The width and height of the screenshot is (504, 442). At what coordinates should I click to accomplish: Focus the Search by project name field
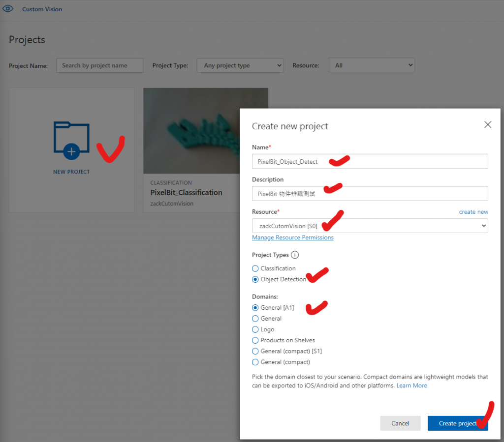pos(99,65)
